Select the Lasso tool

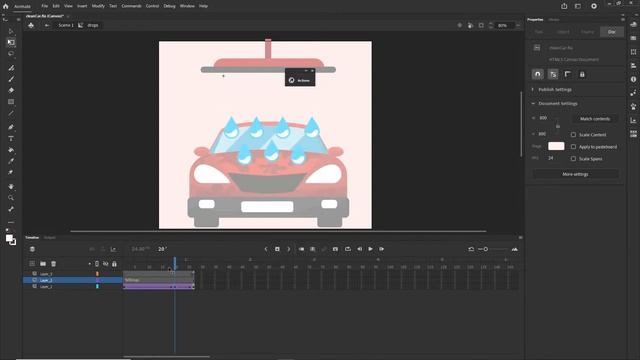click(11, 53)
